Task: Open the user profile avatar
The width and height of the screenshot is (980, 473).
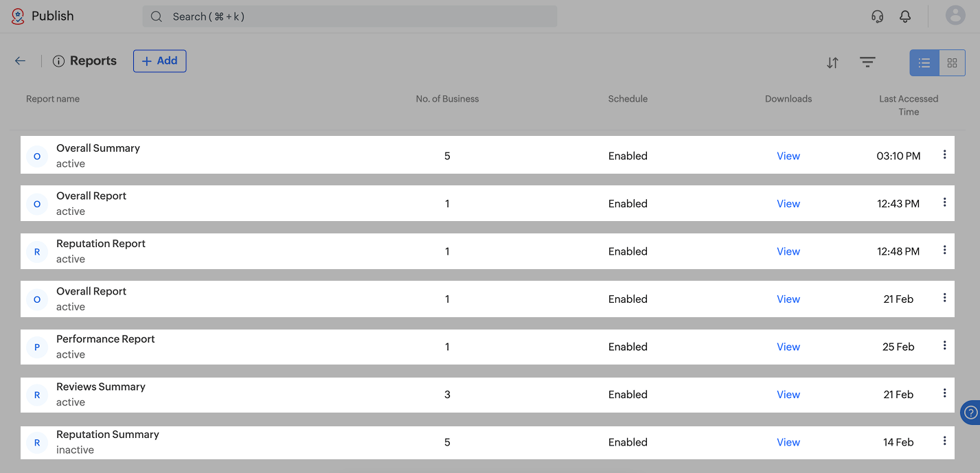Action: tap(955, 16)
